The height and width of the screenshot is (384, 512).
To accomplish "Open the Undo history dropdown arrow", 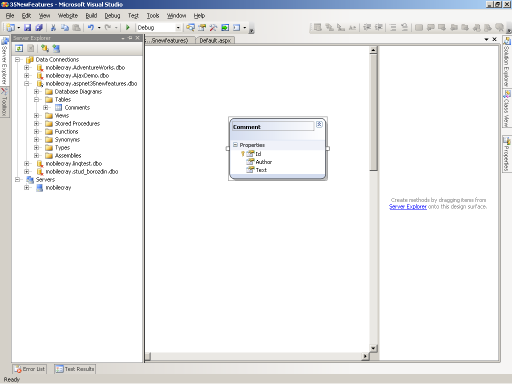I will (99, 28).
